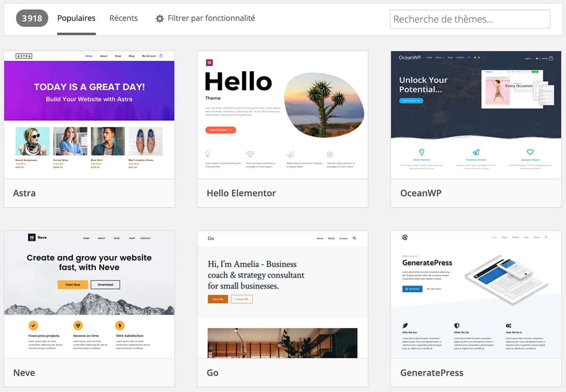The height and width of the screenshot is (392, 566).
Task: Select the Go theme name label
Action: (213, 373)
